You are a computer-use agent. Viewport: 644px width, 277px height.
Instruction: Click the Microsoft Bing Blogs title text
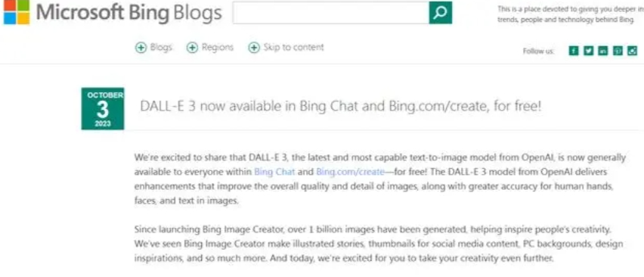coord(129,13)
